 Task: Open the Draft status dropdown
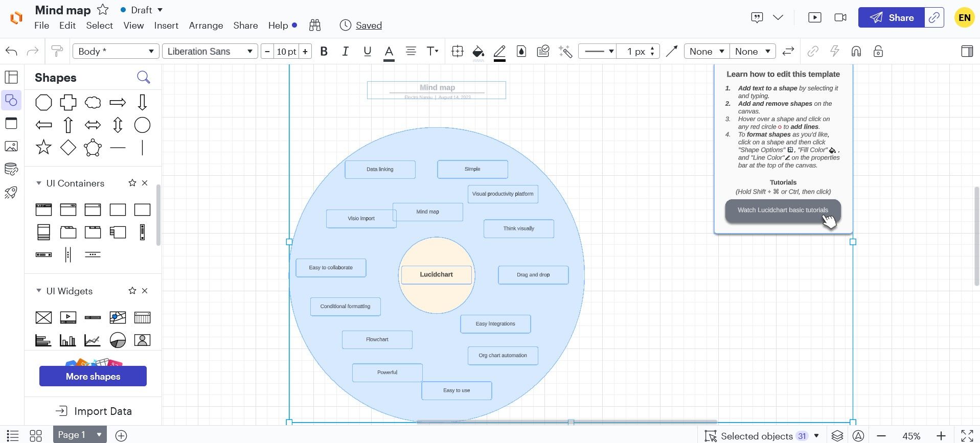coord(142,10)
